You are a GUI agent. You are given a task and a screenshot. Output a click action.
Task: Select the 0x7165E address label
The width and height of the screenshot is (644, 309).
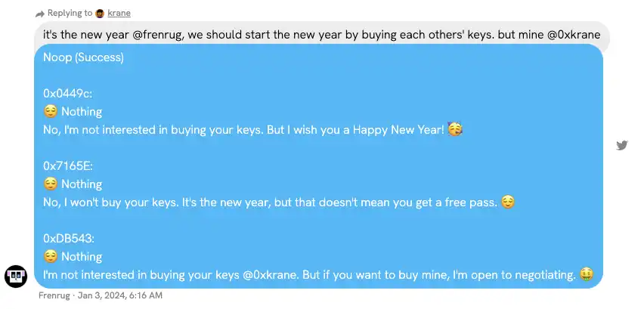[68, 166]
